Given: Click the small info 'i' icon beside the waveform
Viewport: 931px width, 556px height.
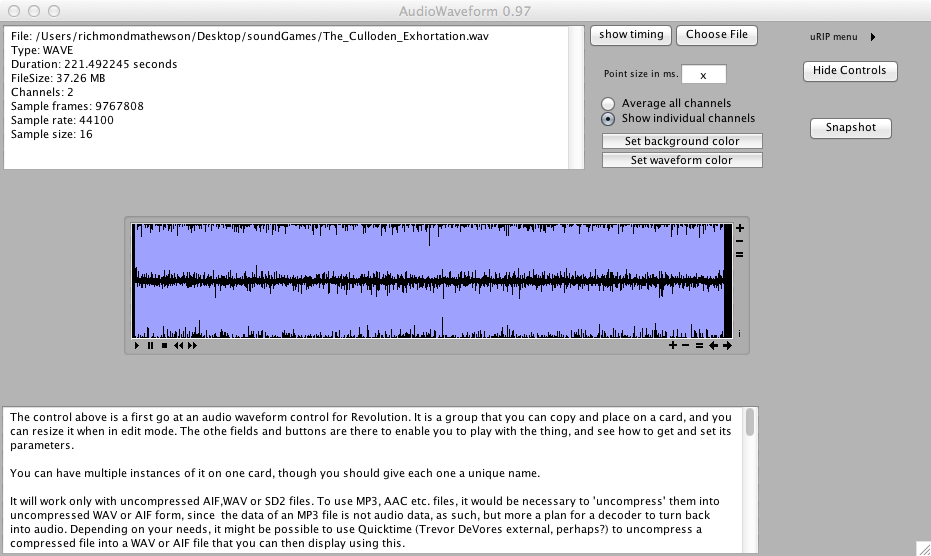Looking at the screenshot, I should pyautogui.click(x=739, y=333).
